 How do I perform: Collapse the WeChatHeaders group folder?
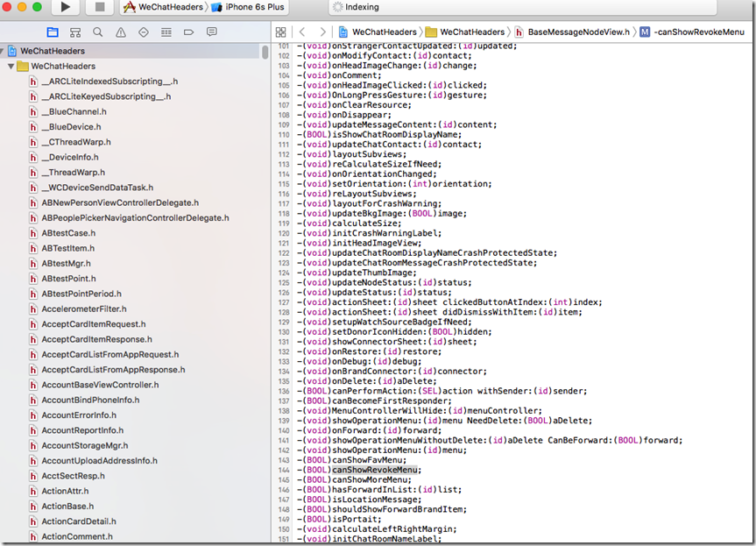click(11, 66)
